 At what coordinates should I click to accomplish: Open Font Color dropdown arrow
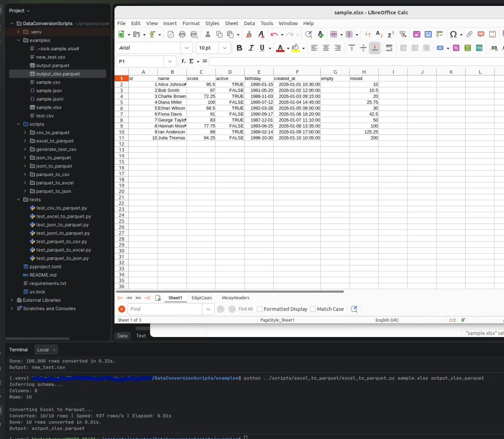point(288,48)
